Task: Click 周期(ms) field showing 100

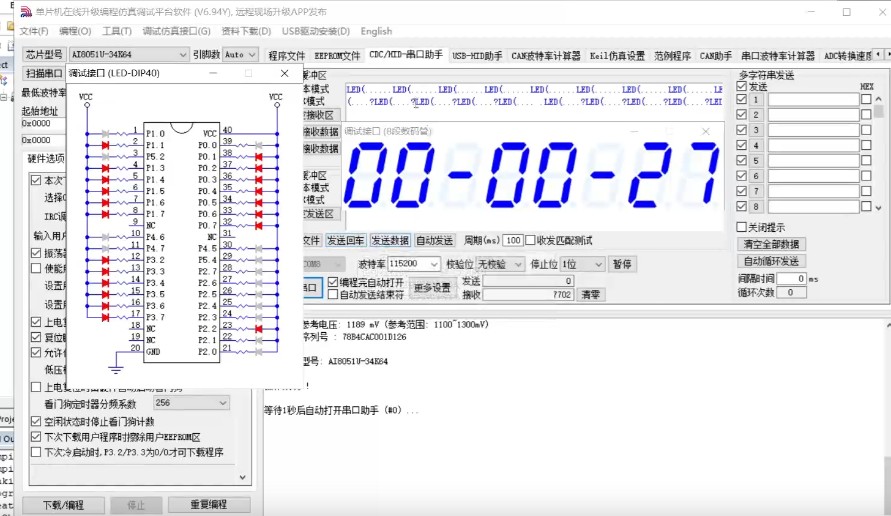Action: pos(513,240)
